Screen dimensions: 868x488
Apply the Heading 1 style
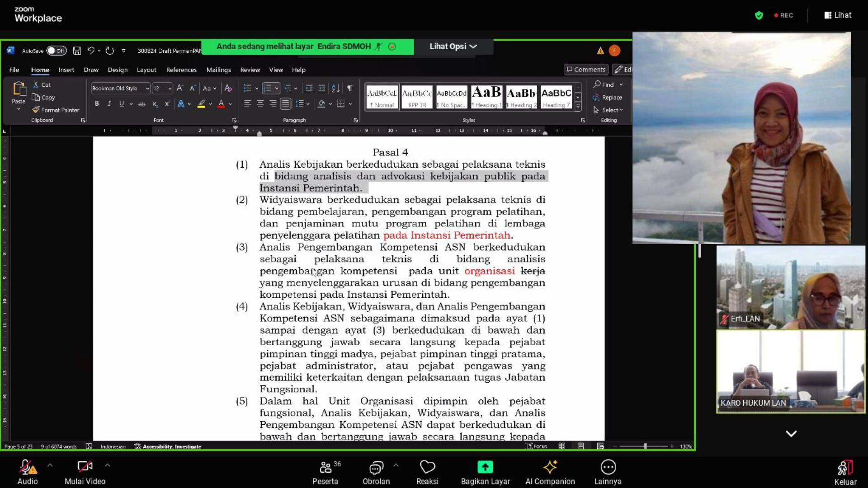pos(486,97)
